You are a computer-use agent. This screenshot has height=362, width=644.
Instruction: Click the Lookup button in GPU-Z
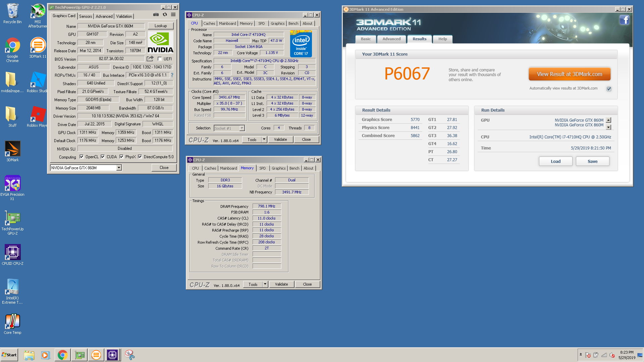click(161, 26)
